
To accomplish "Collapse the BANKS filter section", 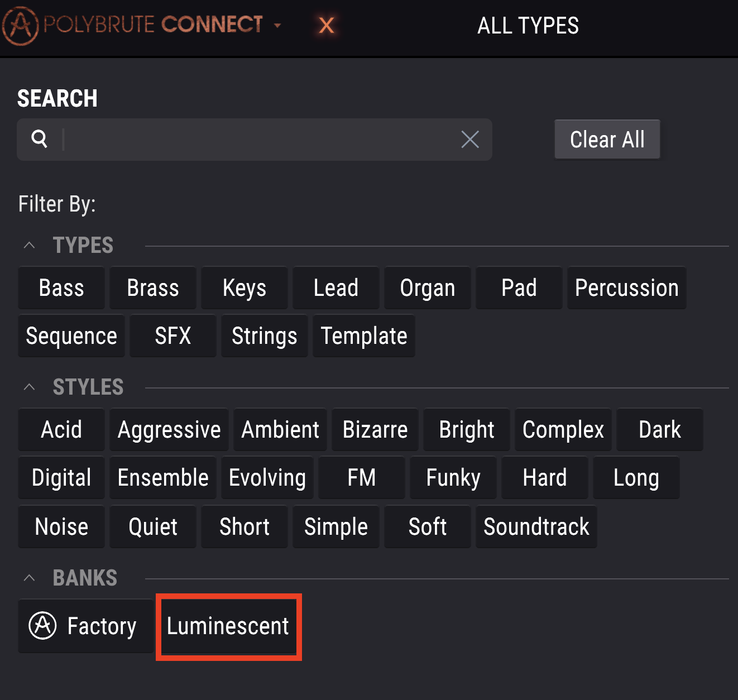I will pyautogui.click(x=30, y=578).
